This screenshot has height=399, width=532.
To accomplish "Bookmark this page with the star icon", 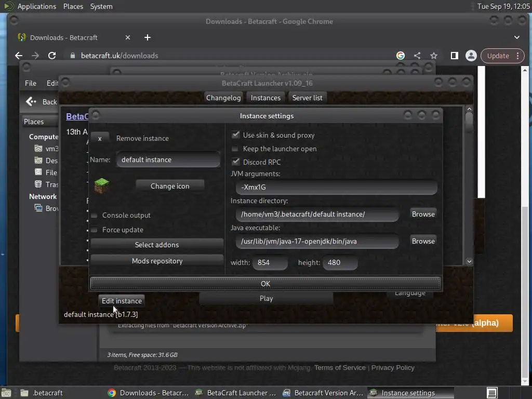I will click(434, 56).
